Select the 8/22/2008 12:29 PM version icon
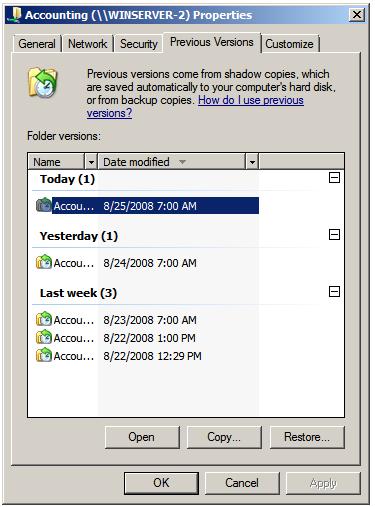Image resolution: width=375 pixels, height=507 pixels. (x=44, y=355)
